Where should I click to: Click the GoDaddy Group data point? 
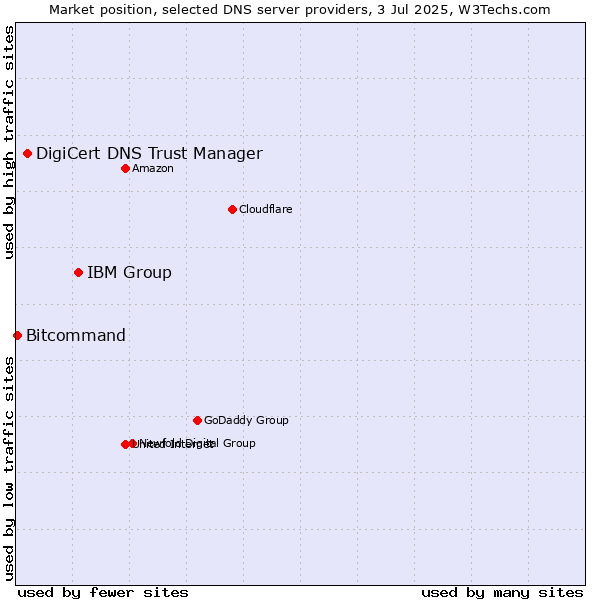pyautogui.click(x=197, y=421)
